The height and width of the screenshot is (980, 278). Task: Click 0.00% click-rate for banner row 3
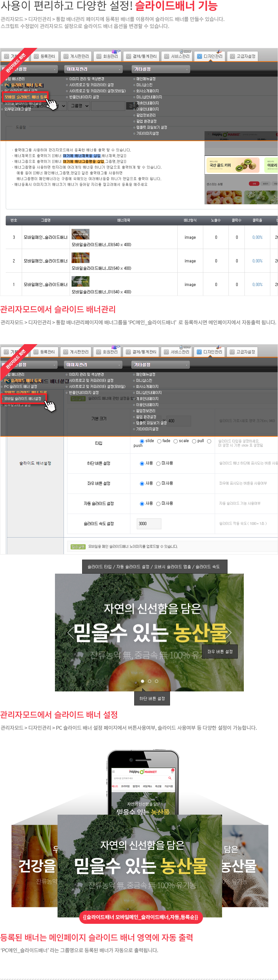pyautogui.click(x=258, y=237)
